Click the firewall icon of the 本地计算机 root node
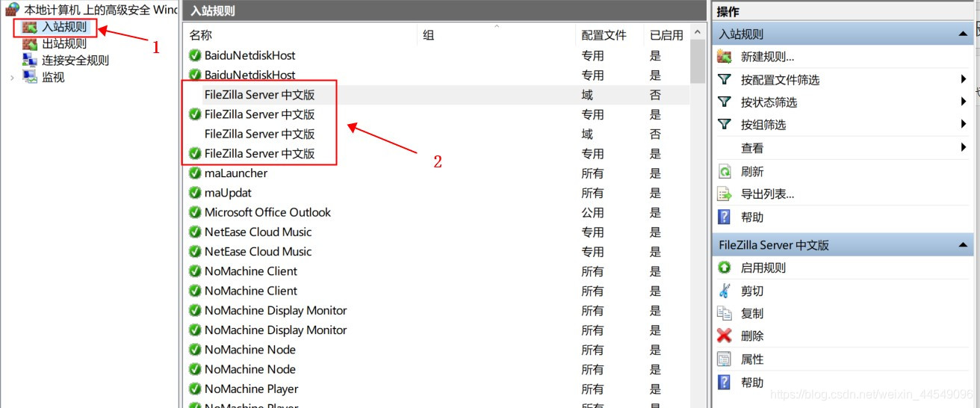980x408 pixels. click(12, 10)
